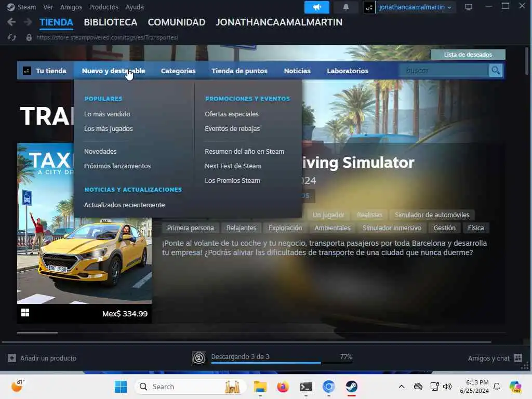The image size is (532, 399).
Task: Click the Tu tienda avatar icon
Action: (x=27, y=71)
